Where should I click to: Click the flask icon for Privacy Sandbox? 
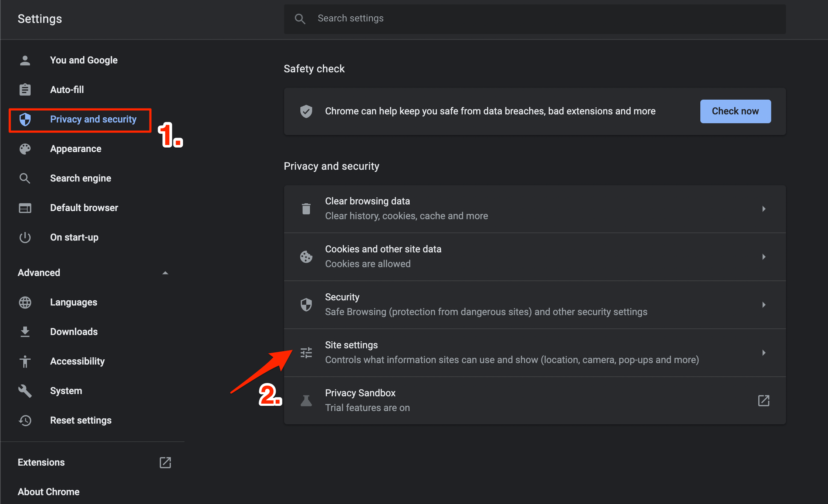coord(306,400)
